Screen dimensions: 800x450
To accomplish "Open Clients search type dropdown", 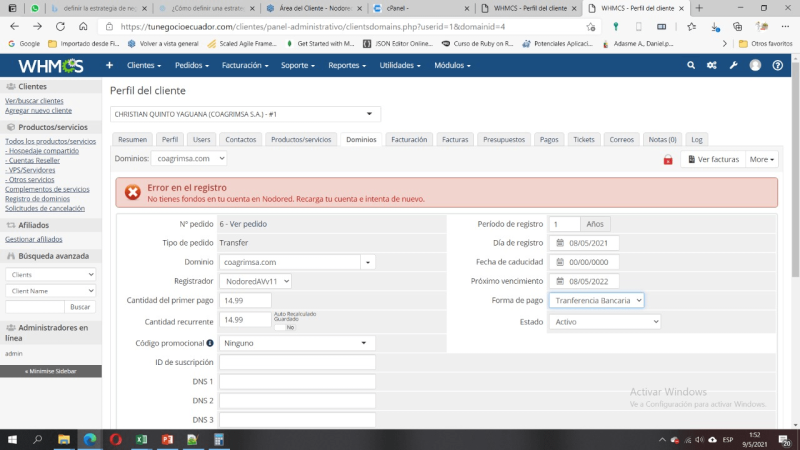I will click(51, 274).
